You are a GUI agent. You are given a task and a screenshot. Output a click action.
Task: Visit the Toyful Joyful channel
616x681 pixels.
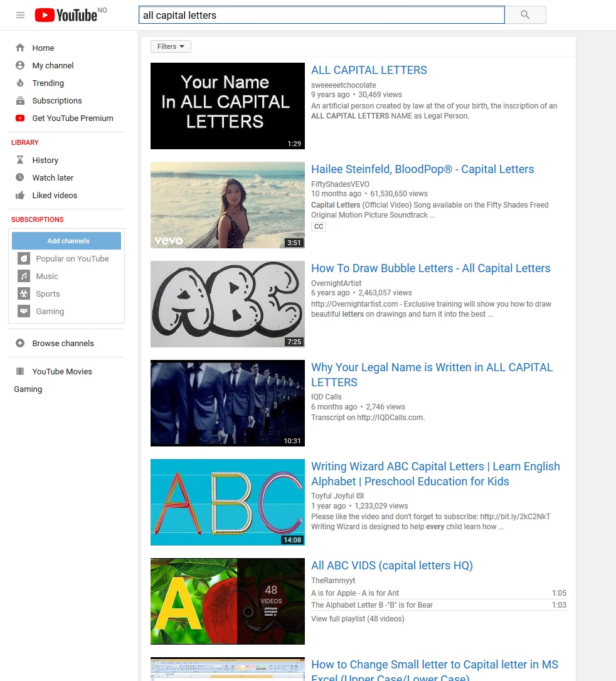pos(332,495)
